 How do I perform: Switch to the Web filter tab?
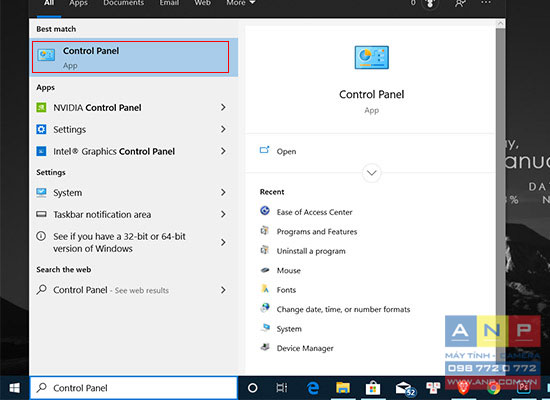point(202,3)
